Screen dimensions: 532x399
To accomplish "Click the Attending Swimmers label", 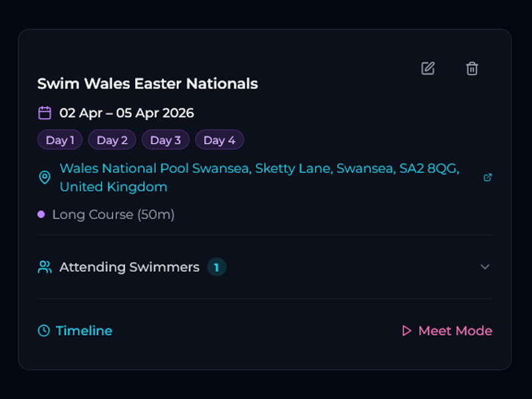I will tap(129, 267).
